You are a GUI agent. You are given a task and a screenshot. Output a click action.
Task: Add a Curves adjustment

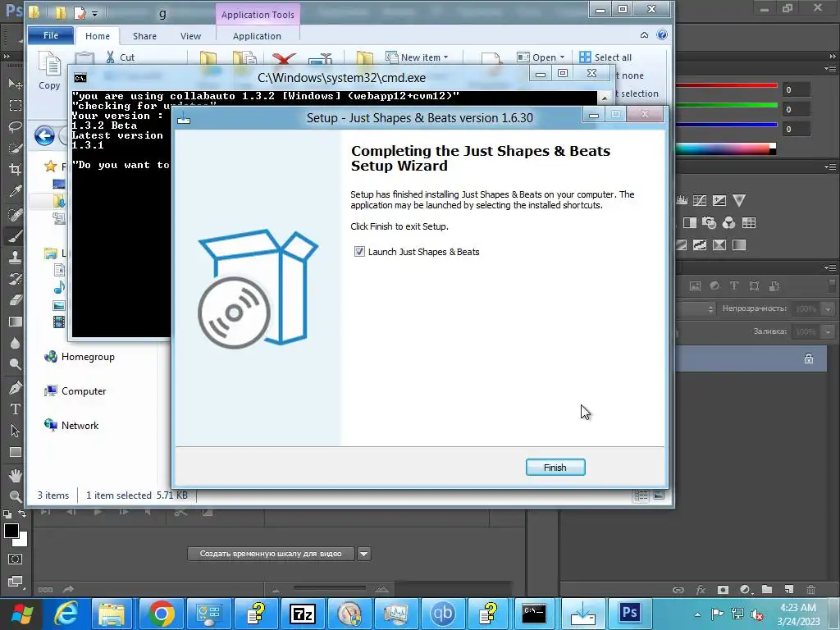700,200
